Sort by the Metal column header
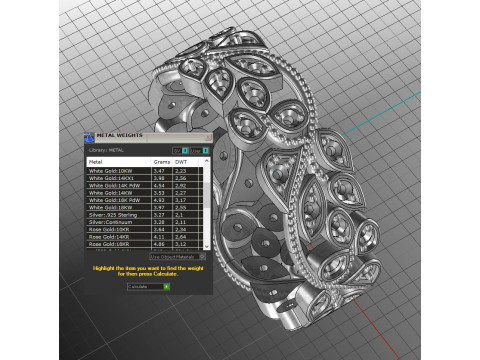Screen dimensions: 480x360 119,162
